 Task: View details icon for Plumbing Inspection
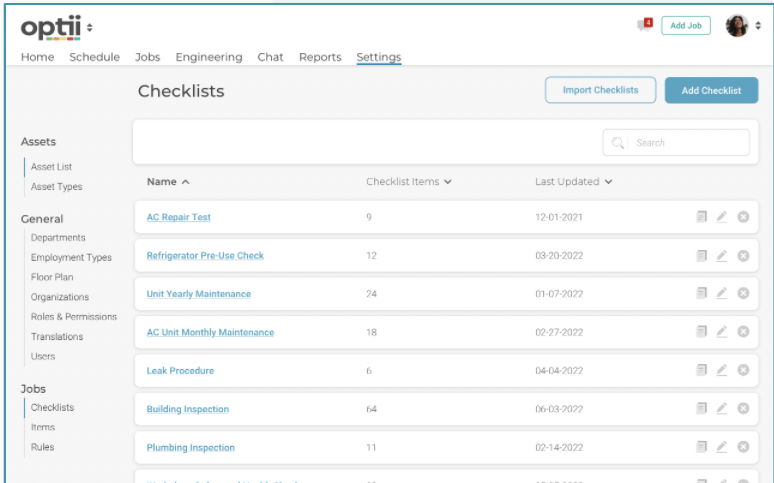coord(702,447)
